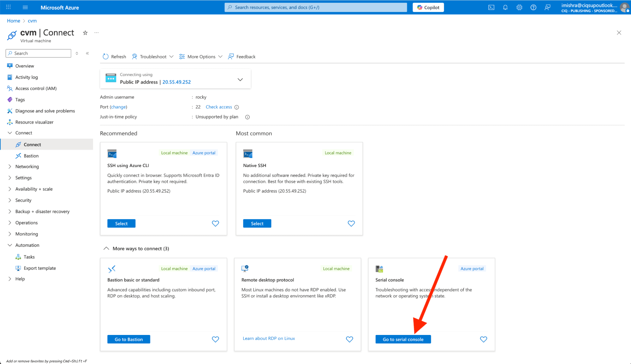Favorite the Serial console card heart
This screenshot has height=364, width=631.
[x=483, y=339]
